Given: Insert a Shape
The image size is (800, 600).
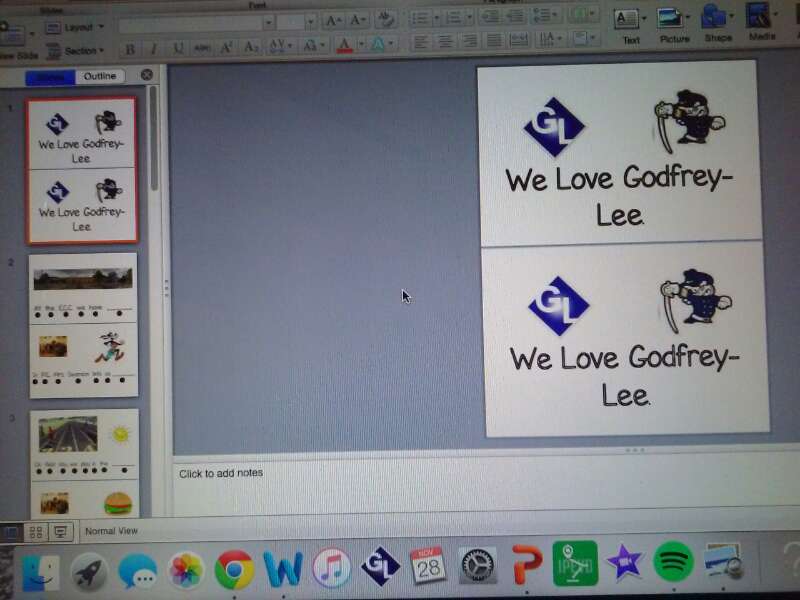Looking at the screenshot, I should pyautogui.click(x=717, y=23).
